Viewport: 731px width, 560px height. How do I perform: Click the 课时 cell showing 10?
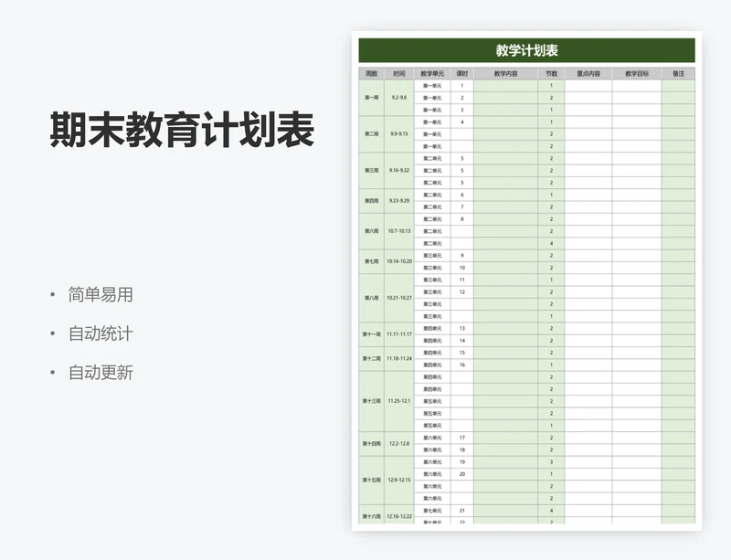click(x=462, y=268)
